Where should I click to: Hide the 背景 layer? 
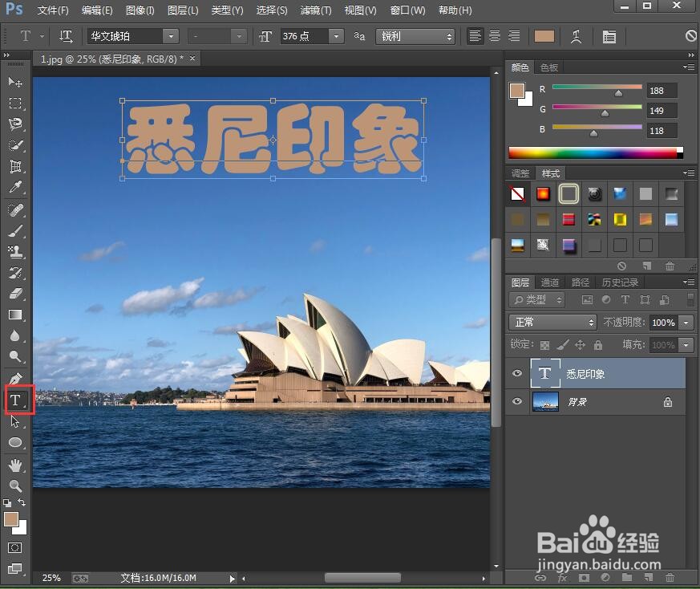coord(516,401)
